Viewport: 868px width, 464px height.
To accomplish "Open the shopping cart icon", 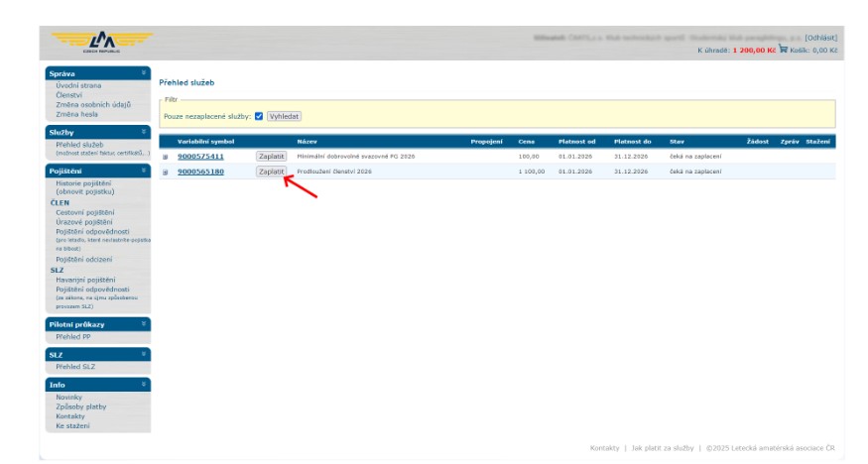I will click(x=783, y=50).
